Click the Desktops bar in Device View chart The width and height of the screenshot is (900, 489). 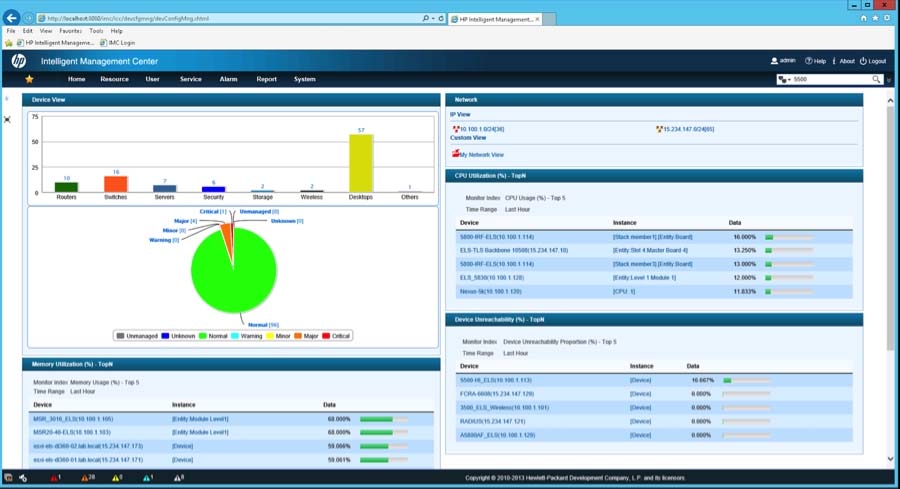click(x=361, y=164)
